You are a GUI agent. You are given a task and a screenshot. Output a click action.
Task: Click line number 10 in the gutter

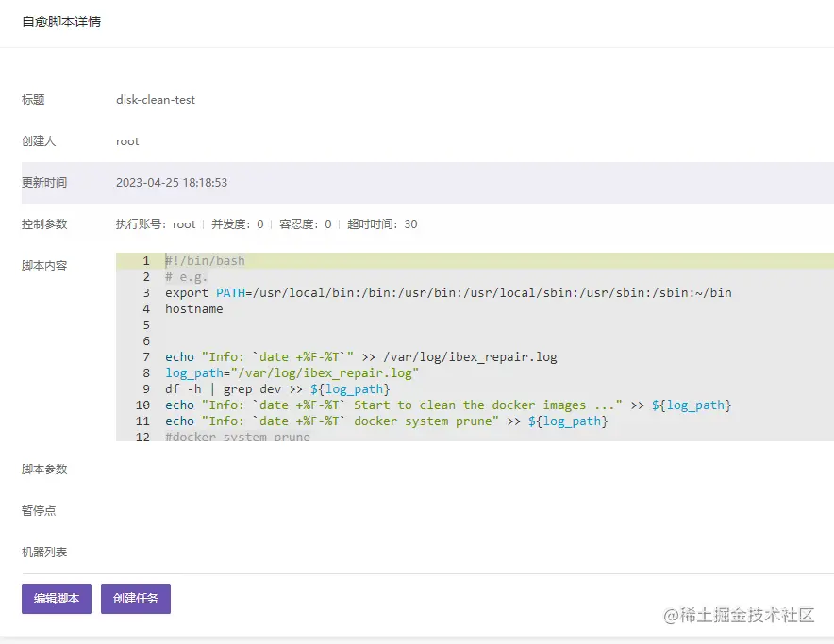coord(142,405)
